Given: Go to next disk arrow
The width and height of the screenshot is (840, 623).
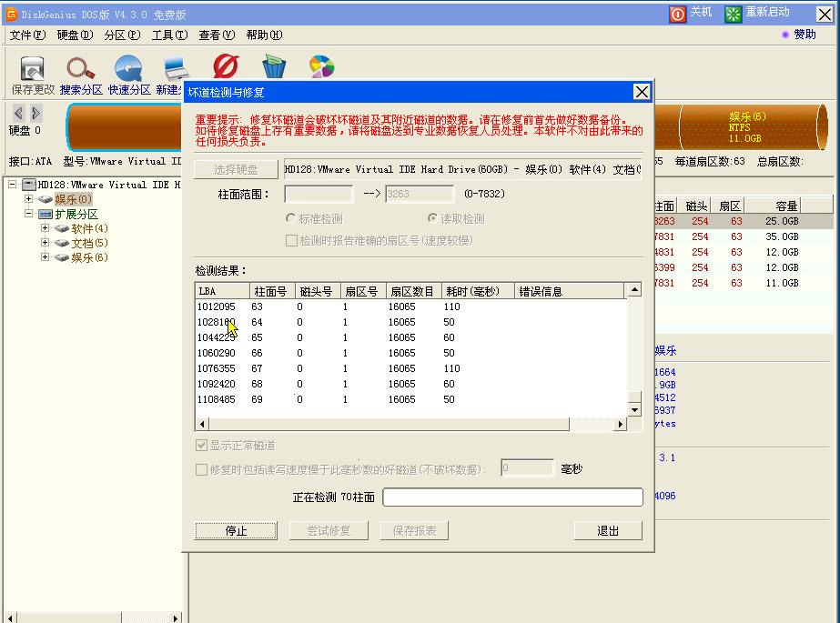Looking at the screenshot, I should click(x=35, y=113).
